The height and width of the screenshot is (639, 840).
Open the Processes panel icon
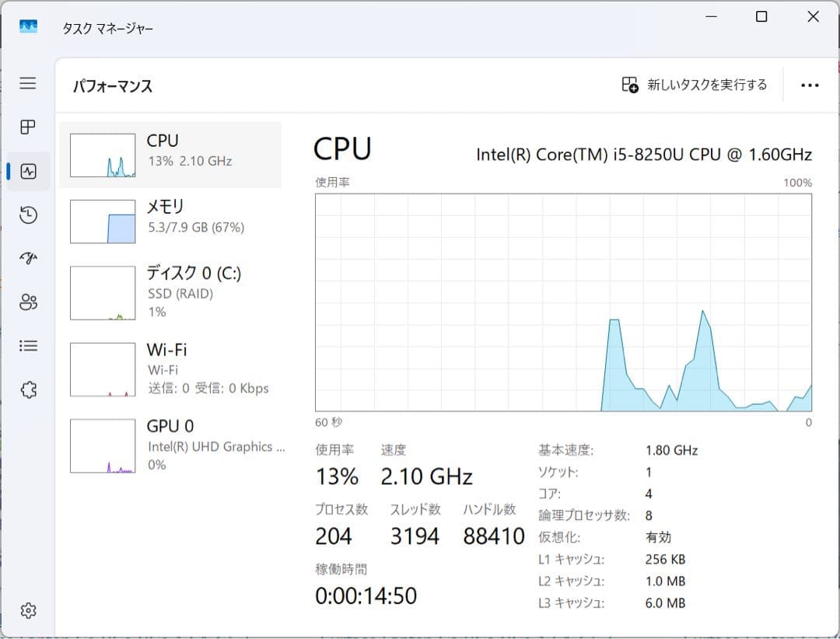(x=28, y=127)
